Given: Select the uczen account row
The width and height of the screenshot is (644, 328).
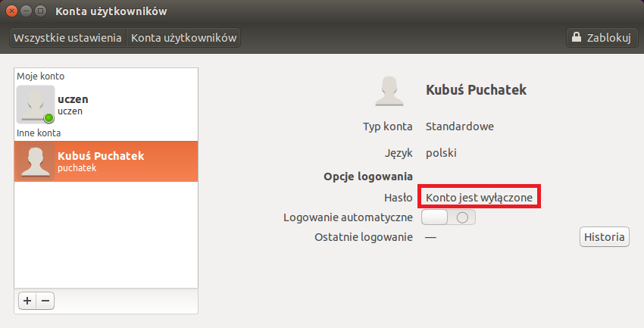Looking at the screenshot, I should tap(106, 105).
